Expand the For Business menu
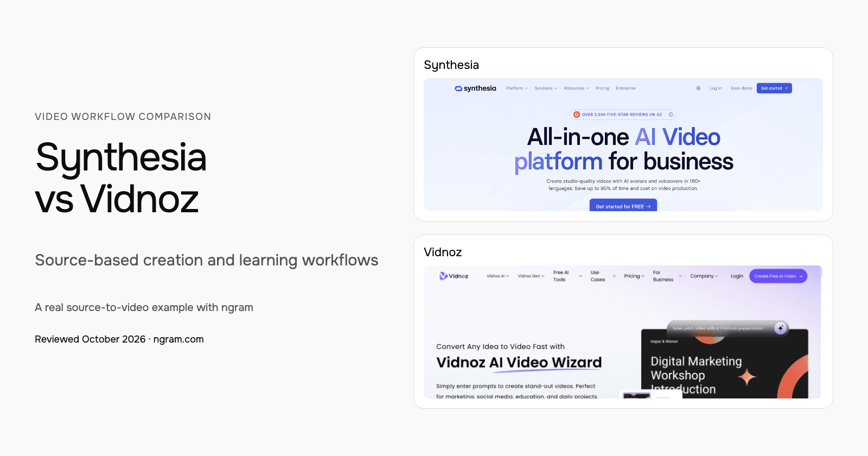 [x=667, y=276]
